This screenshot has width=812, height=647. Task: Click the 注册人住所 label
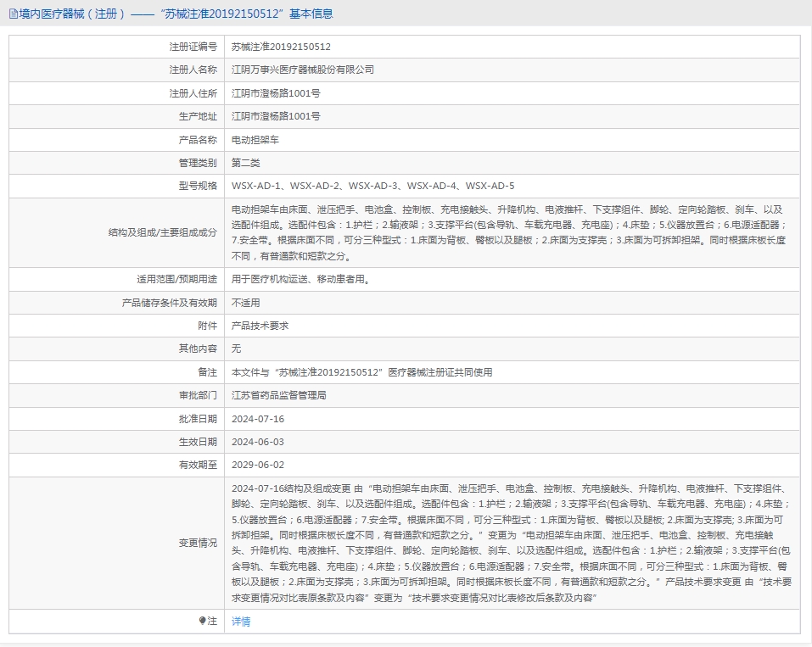[x=193, y=93]
